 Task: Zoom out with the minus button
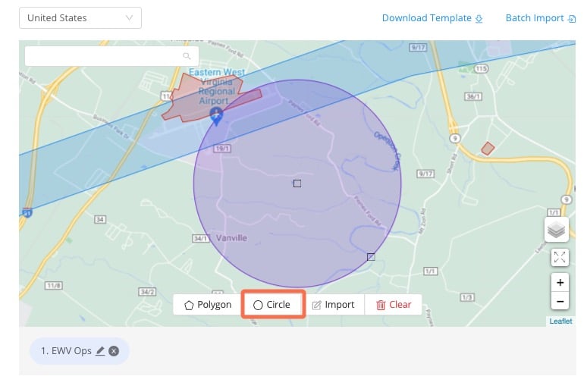560,301
